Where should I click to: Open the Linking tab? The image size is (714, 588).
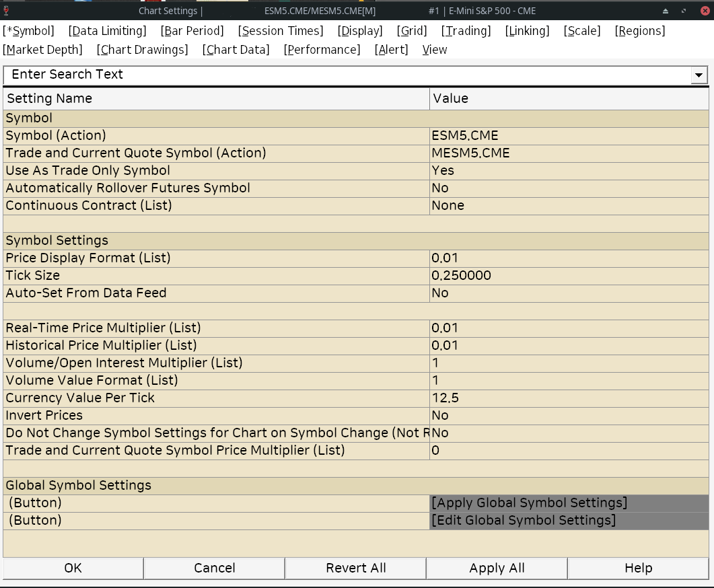528,31
